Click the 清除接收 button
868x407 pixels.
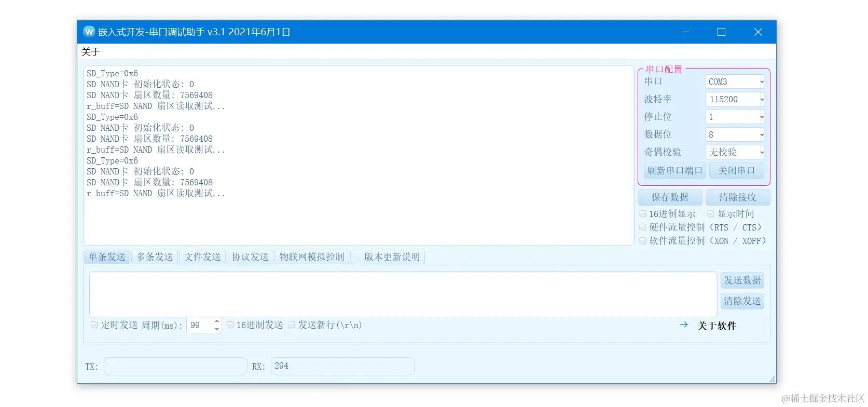(x=738, y=197)
